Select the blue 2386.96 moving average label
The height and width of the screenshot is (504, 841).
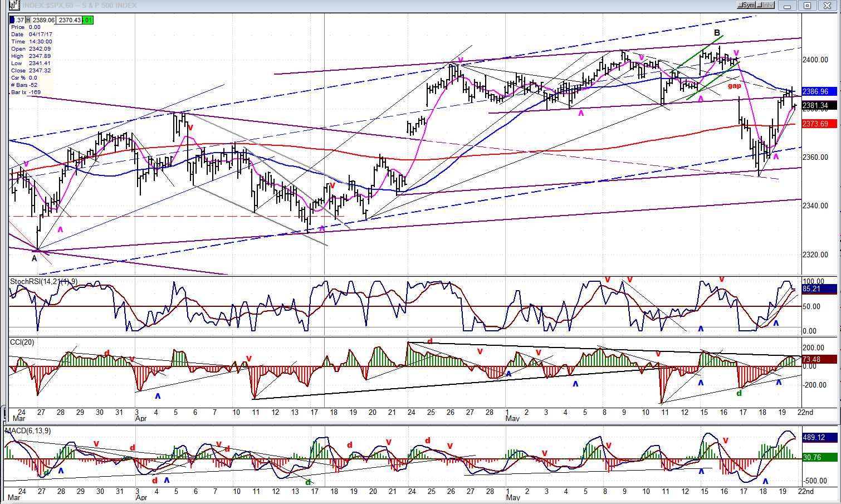pyautogui.click(x=819, y=91)
